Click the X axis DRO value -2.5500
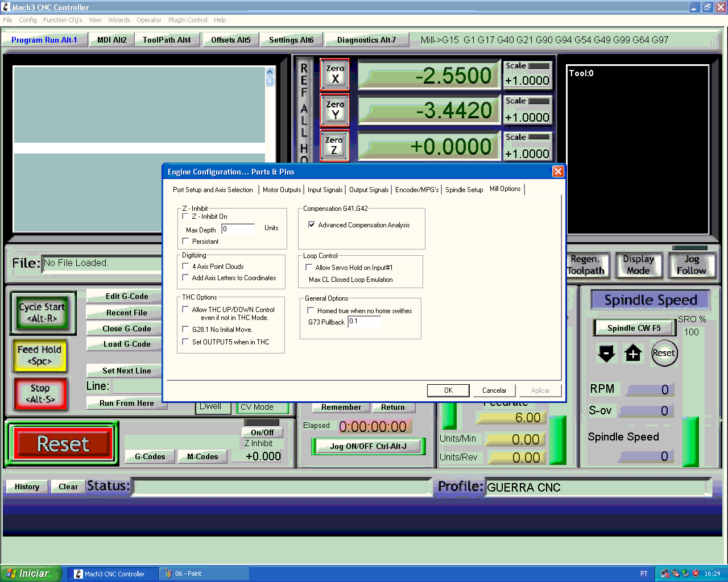The height and width of the screenshot is (582, 728). pyautogui.click(x=429, y=76)
